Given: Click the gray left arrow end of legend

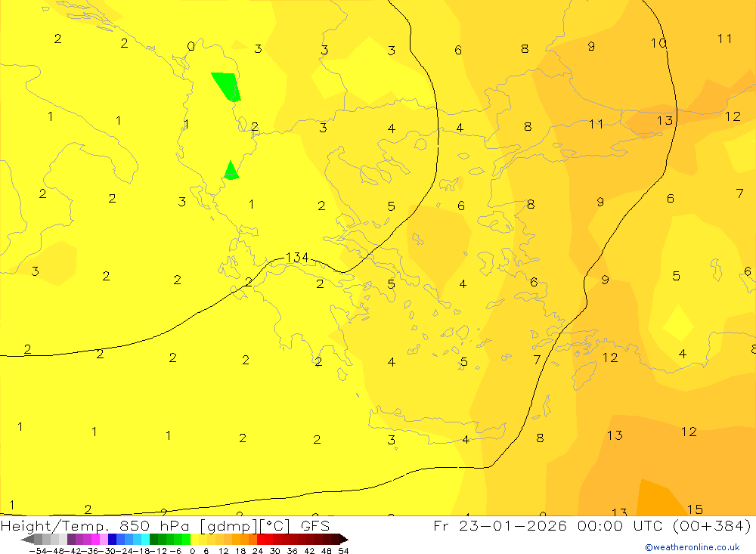Looking at the screenshot, I should tap(27, 539).
